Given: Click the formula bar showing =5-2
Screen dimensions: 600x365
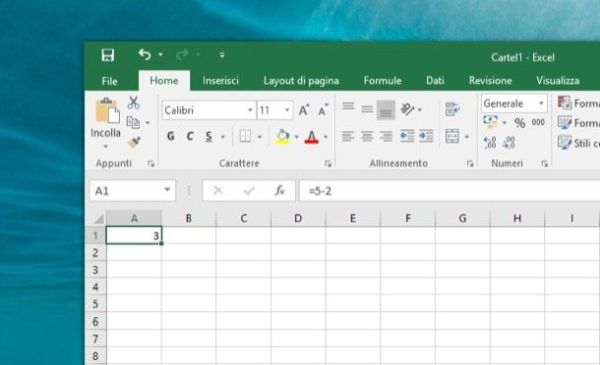Looking at the screenshot, I should point(450,191).
